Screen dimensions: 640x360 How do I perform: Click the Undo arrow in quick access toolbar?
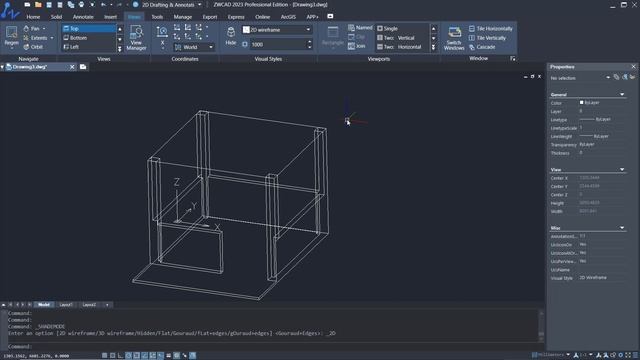click(103, 4)
